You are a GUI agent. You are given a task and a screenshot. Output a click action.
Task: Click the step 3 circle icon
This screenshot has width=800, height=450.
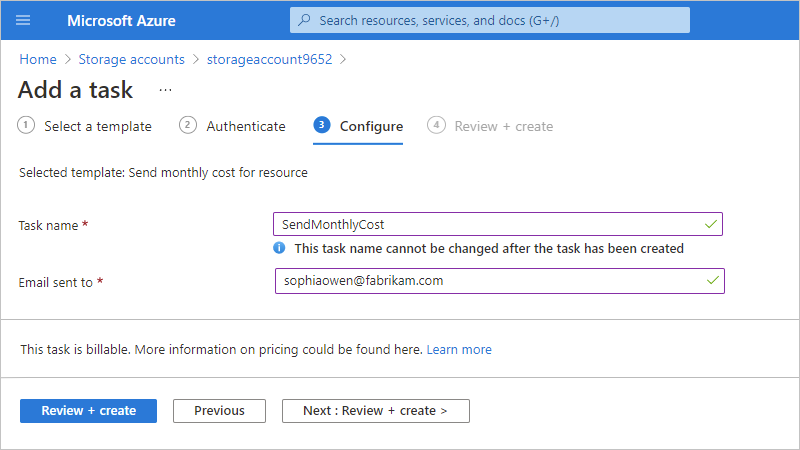tap(322, 125)
